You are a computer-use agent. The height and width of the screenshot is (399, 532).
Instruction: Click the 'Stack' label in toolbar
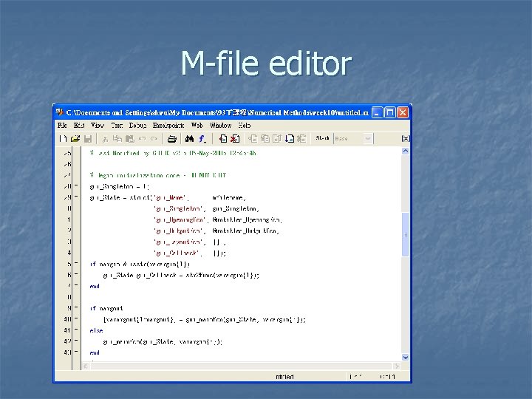tap(322, 138)
